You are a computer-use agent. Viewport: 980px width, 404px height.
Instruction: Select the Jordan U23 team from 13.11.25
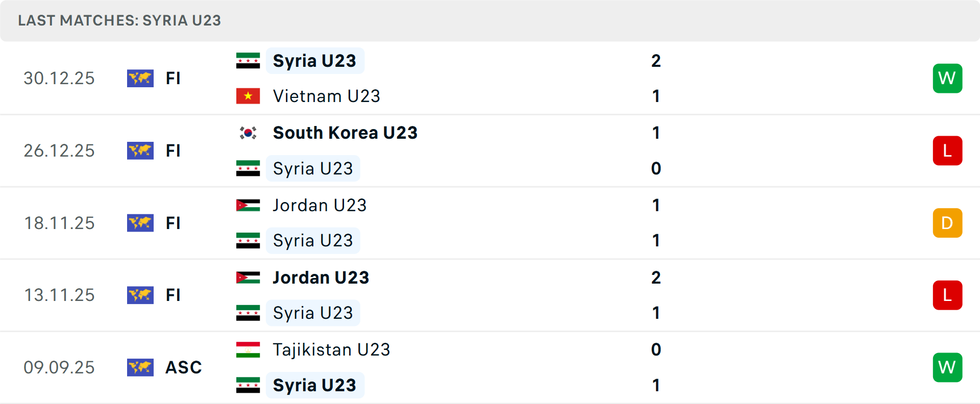pos(321,277)
